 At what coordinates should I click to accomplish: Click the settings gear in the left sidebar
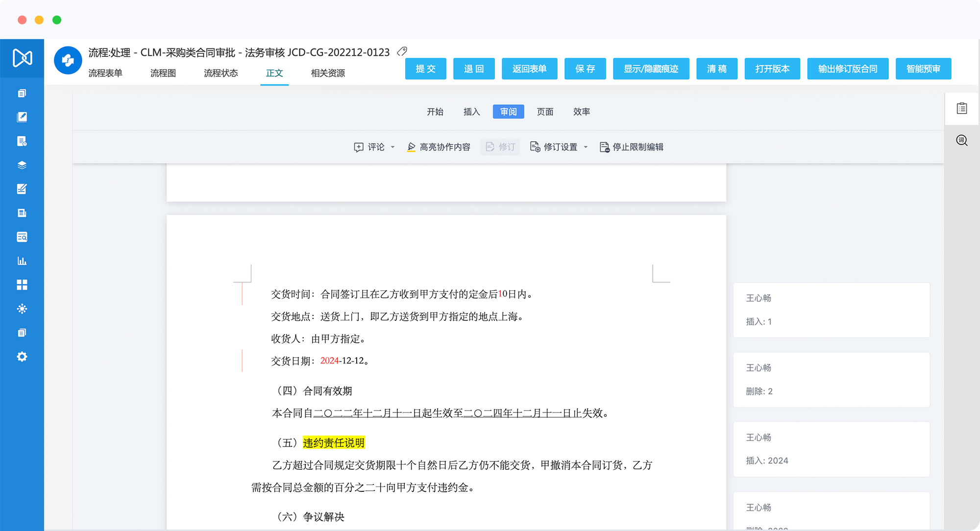pyautogui.click(x=22, y=357)
